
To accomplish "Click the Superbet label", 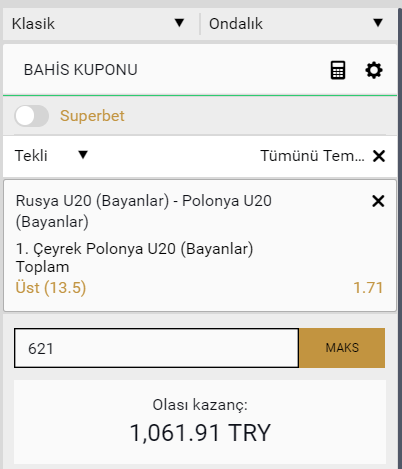I will 92,116.
